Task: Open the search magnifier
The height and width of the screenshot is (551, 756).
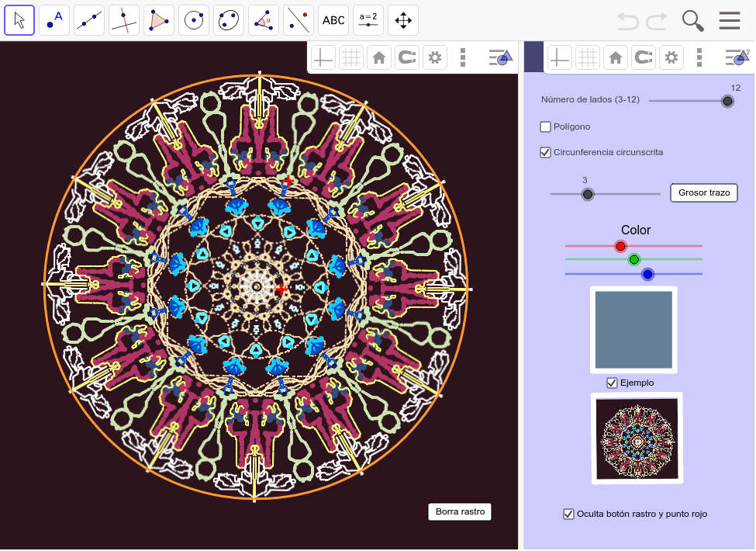Action: [693, 21]
